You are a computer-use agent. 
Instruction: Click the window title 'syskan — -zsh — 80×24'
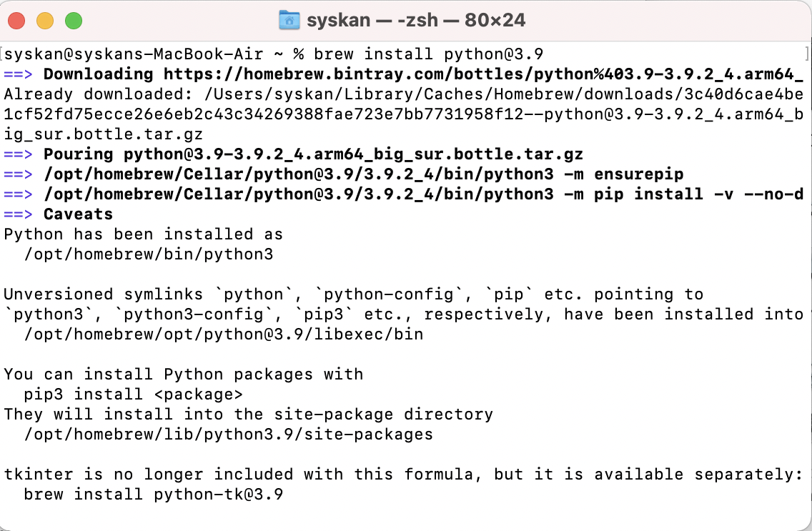point(416,20)
